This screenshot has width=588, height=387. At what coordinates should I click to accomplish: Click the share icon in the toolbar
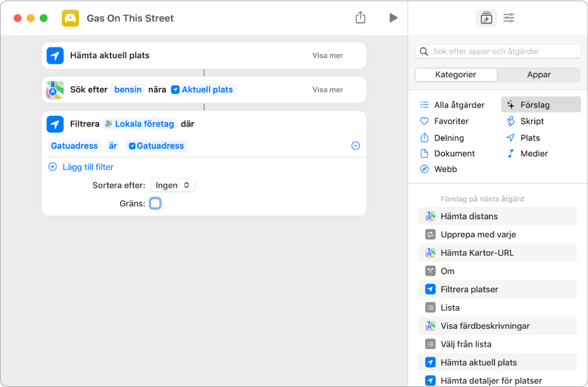click(x=360, y=18)
